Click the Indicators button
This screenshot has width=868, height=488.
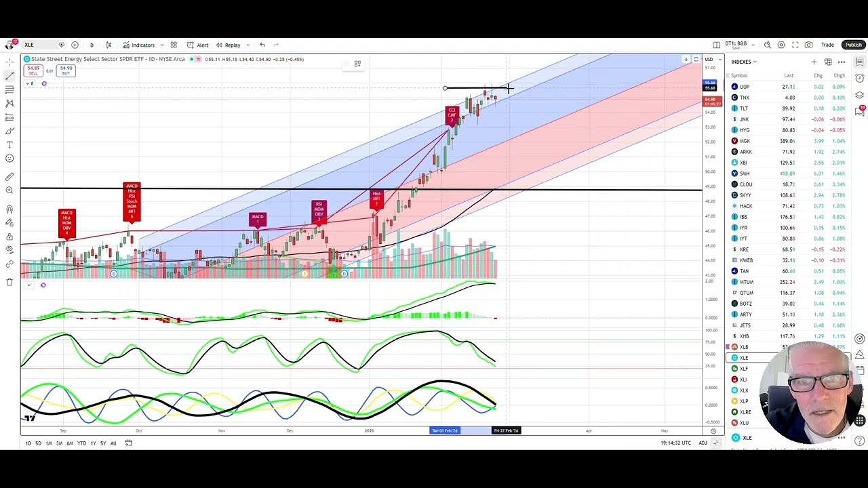click(139, 45)
